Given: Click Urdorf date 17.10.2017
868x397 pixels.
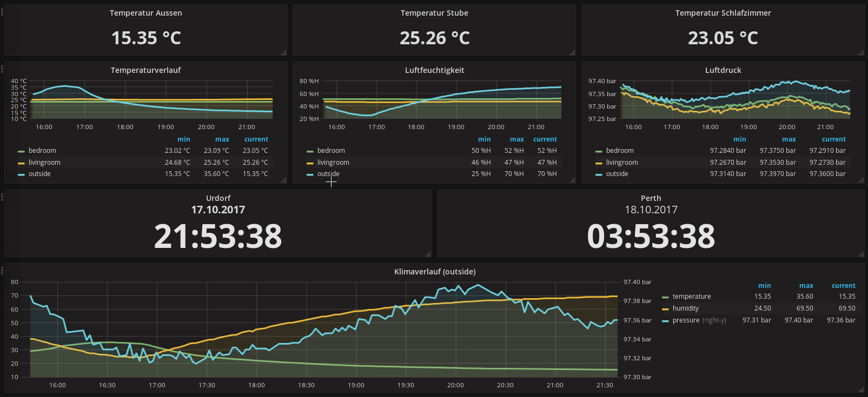Looking at the screenshot, I should pos(218,210).
